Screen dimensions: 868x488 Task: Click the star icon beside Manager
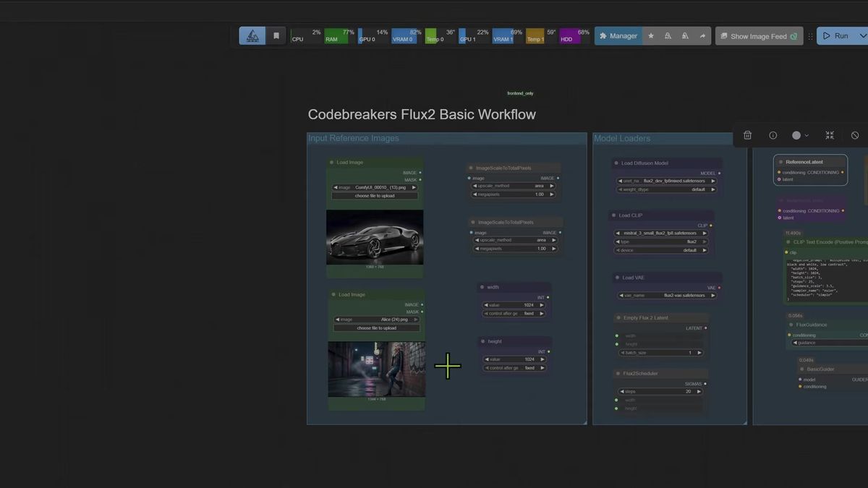(x=651, y=35)
